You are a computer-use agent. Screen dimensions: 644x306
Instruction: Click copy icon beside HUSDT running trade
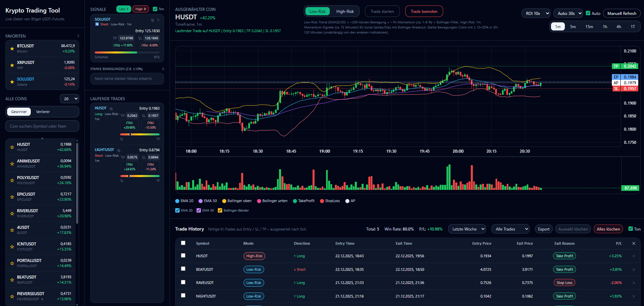pyautogui.click(x=111, y=109)
